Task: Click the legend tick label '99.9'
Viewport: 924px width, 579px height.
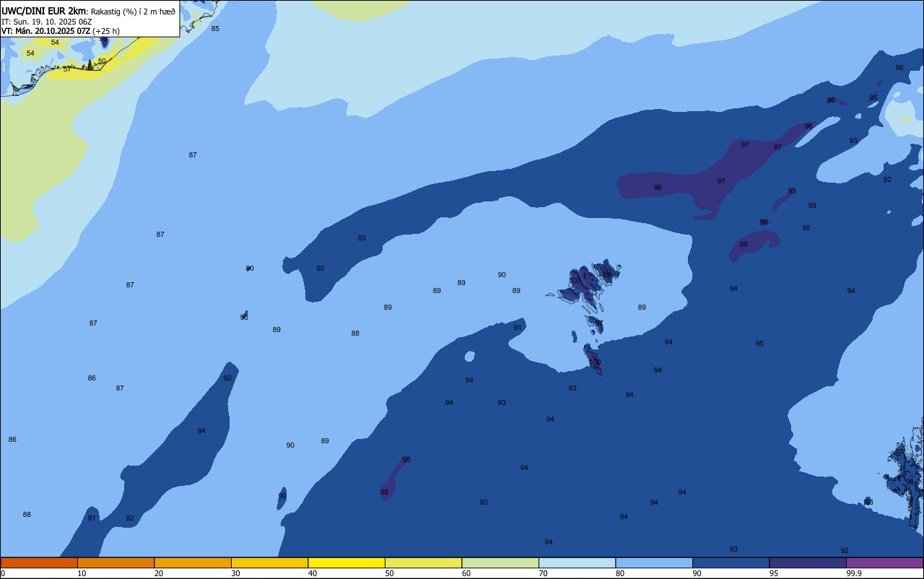Action: point(854,573)
